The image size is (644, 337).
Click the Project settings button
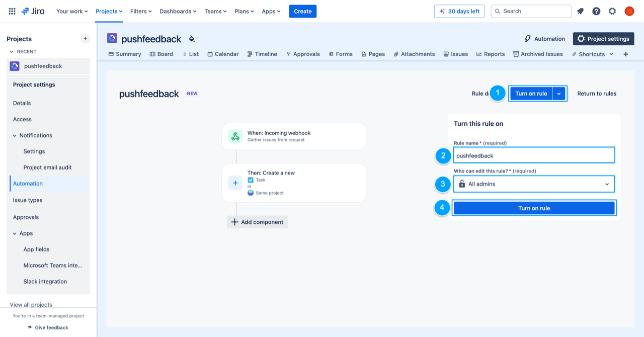click(603, 39)
